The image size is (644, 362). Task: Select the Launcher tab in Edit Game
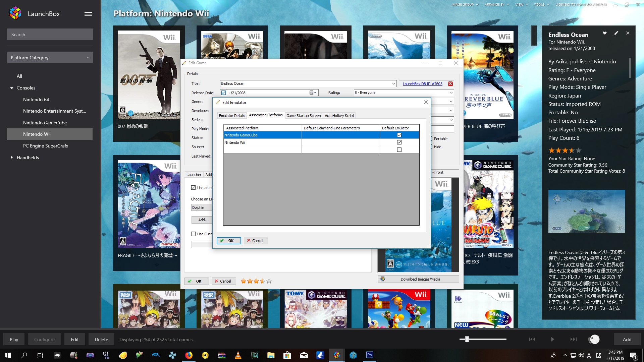194,175
